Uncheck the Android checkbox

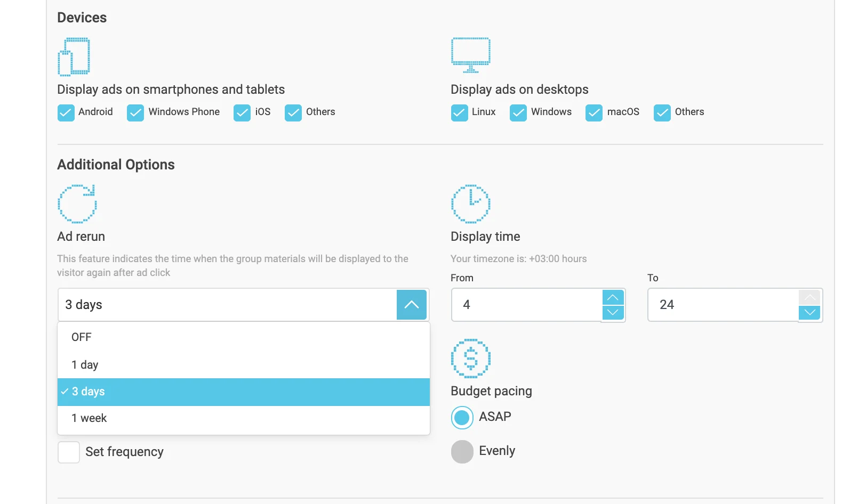tap(66, 112)
